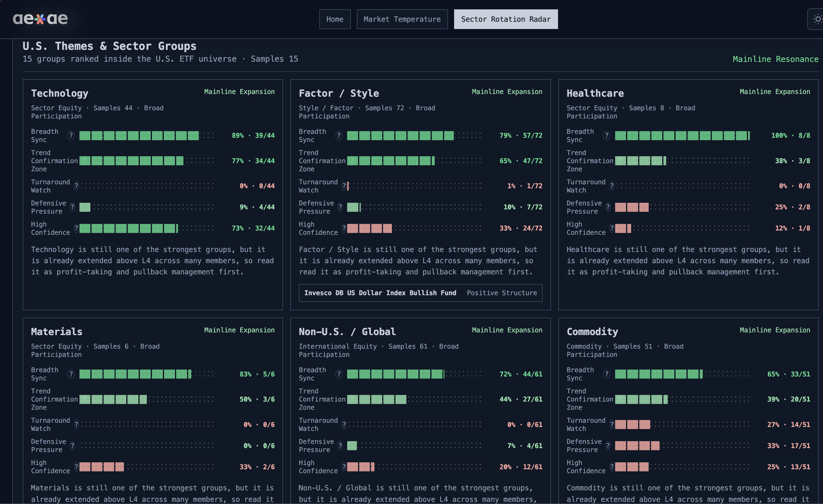Toggle the light/dark theme sun icon
Viewport: 823px width, 504px height.
tap(817, 19)
